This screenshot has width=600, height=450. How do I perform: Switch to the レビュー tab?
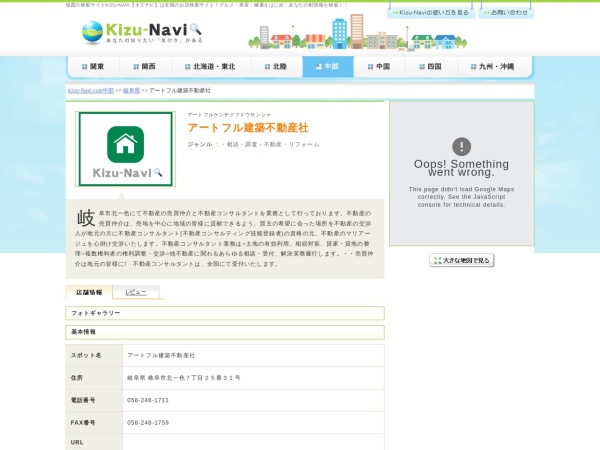point(136,292)
